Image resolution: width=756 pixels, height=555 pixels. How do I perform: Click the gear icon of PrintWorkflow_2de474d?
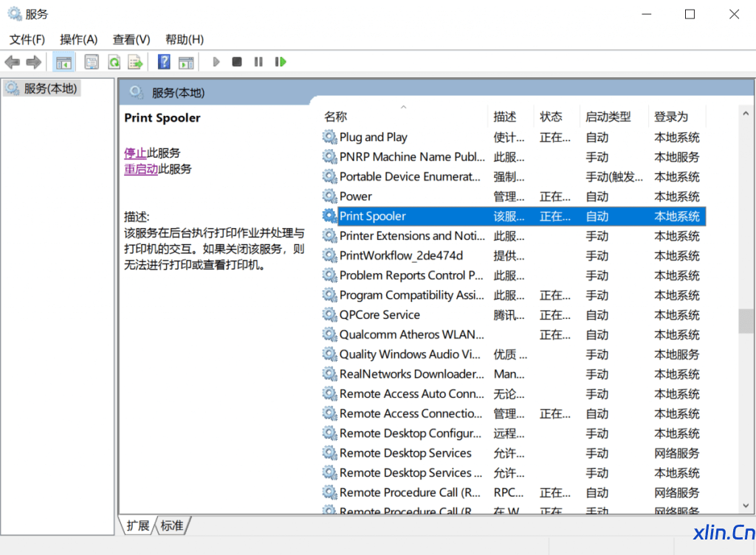click(x=330, y=256)
